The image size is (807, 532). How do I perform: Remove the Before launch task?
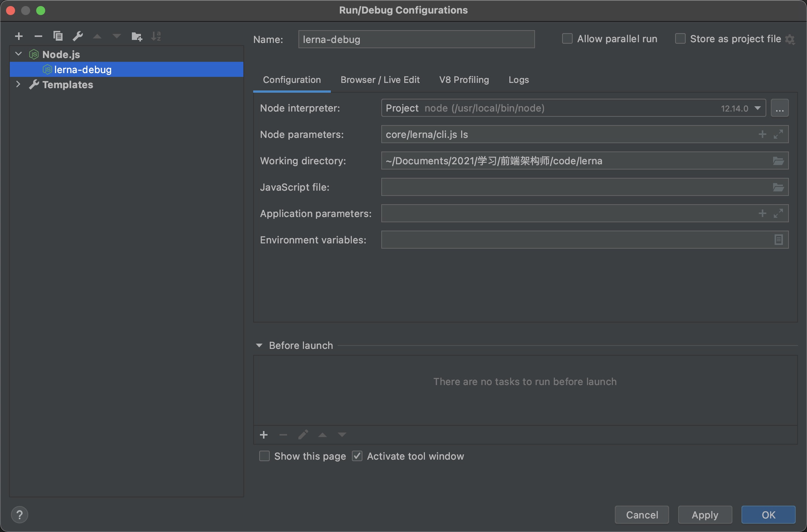click(x=283, y=435)
